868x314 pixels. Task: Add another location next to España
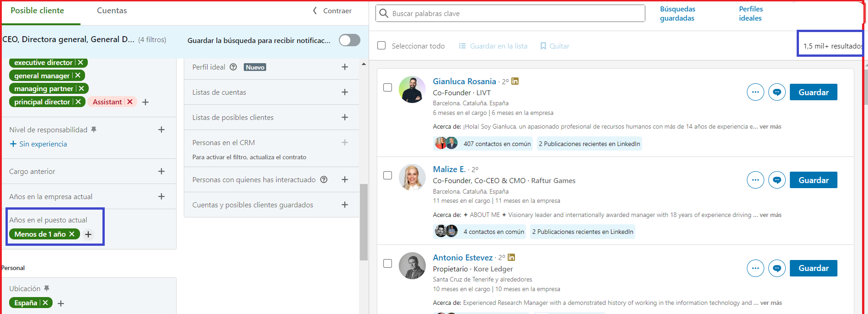(61, 303)
